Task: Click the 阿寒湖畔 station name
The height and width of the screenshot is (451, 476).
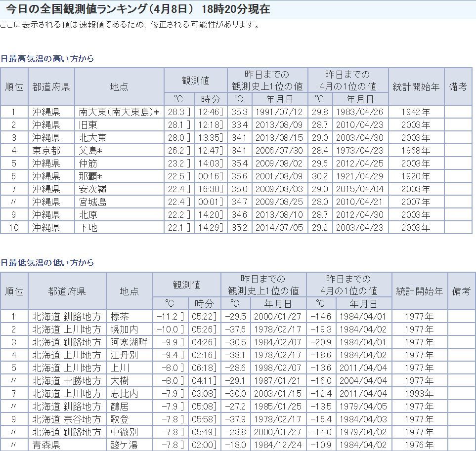Action: tap(129, 342)
